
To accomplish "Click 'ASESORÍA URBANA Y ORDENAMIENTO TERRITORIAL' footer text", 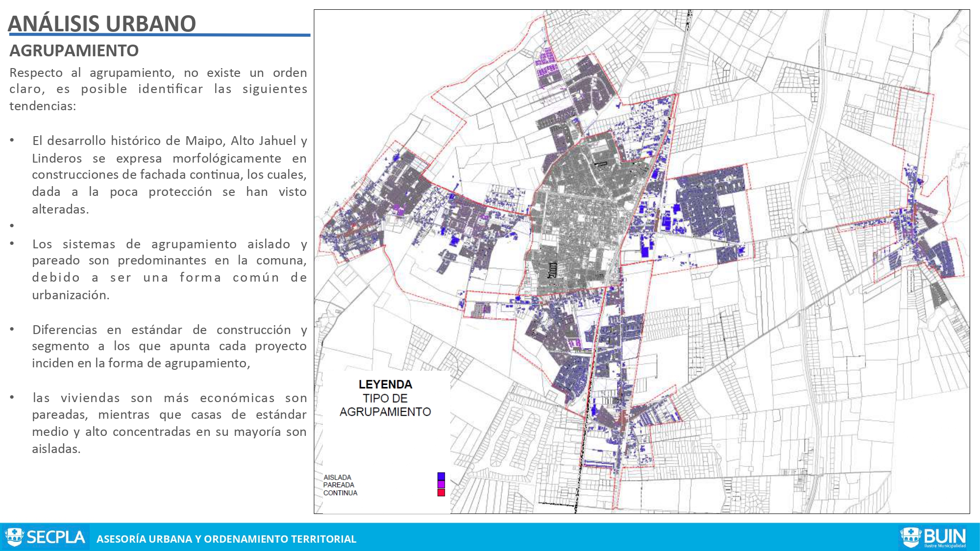I will [226, 539].
